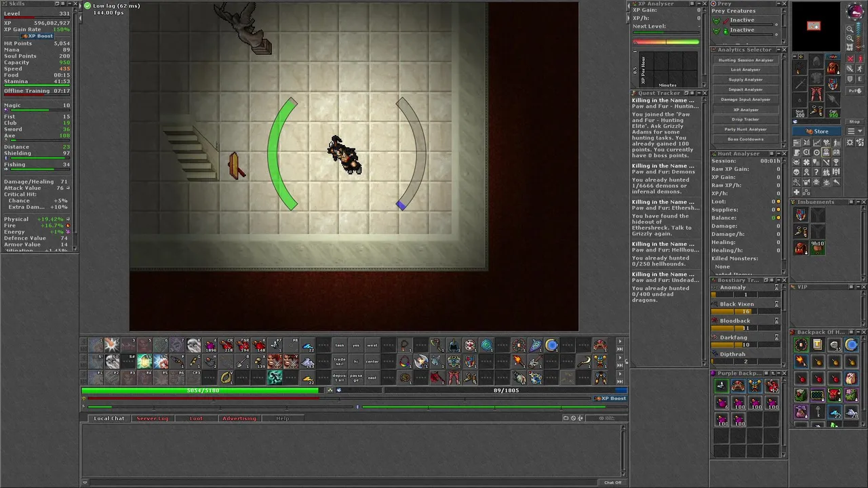Select the key item in backpack

point(818,412)
